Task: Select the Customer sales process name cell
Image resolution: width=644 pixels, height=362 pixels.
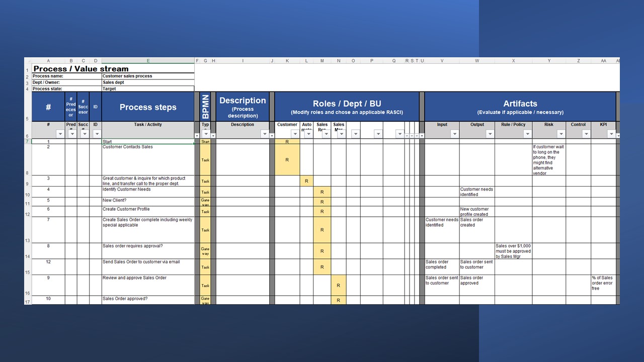Action: click(x=148, y=76)
